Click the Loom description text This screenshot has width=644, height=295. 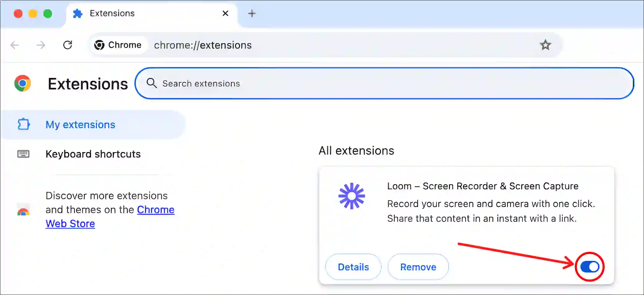(491, 211)
